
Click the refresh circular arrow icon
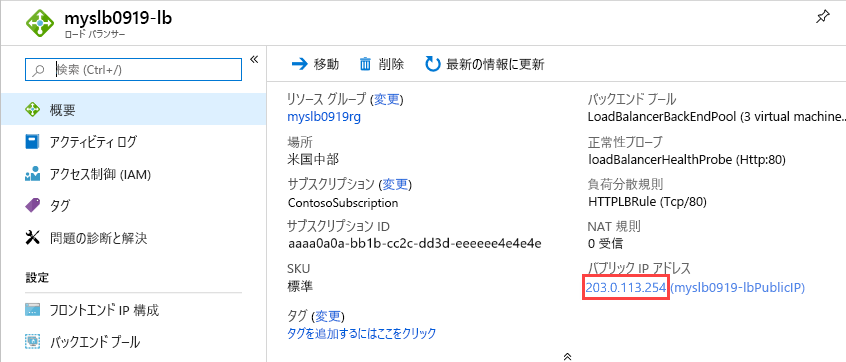point(433,64)
